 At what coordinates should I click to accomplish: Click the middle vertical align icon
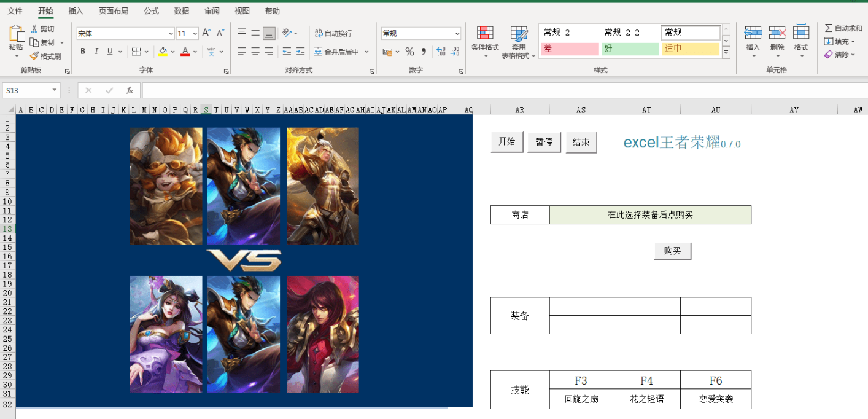pos(255,33)
